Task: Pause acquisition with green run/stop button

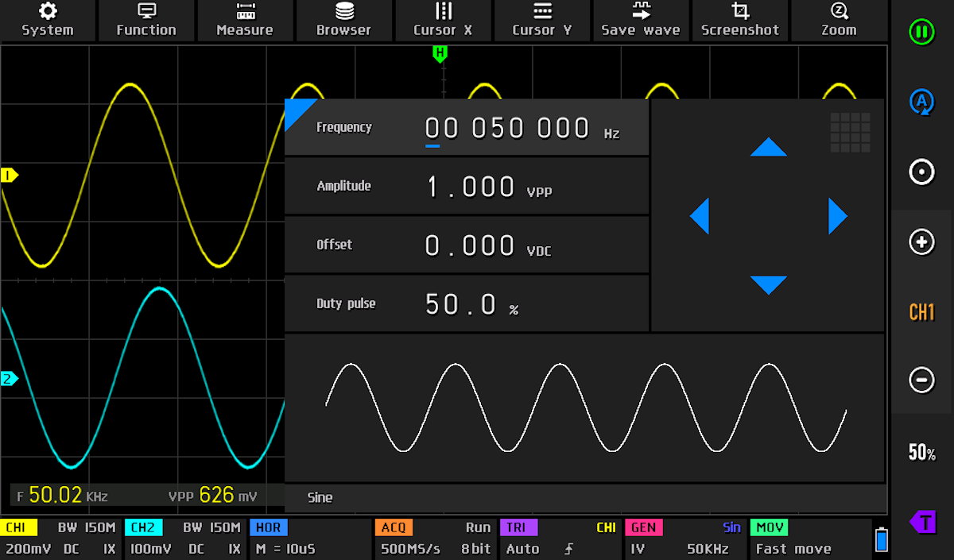Action: 921,33
